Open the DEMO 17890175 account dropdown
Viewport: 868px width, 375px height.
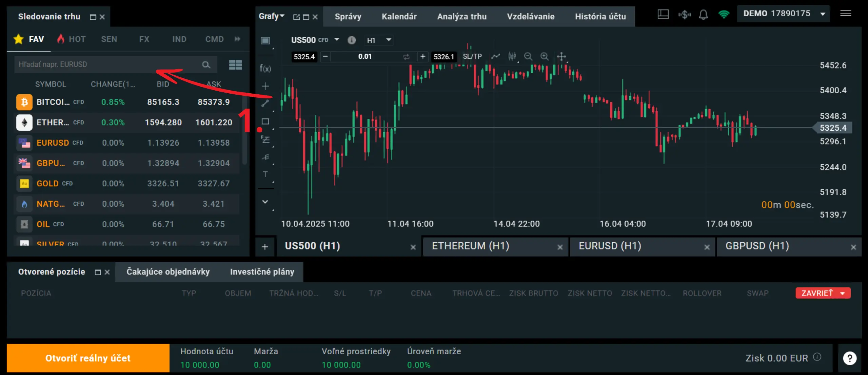point(783,14)
